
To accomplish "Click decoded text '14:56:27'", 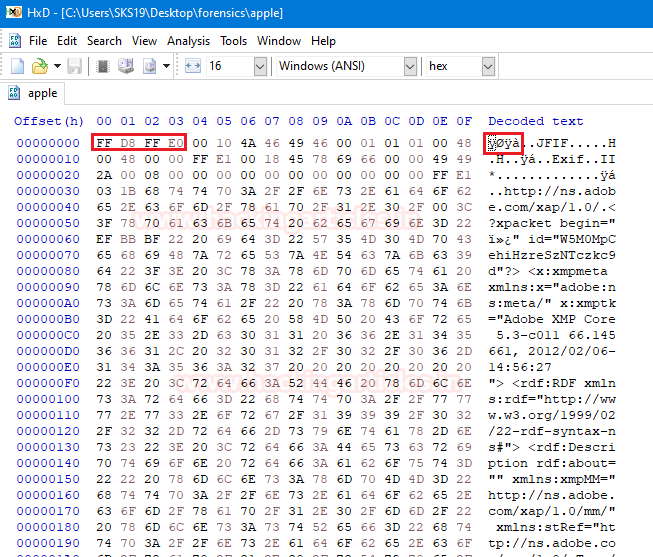I will click(520, 367).
